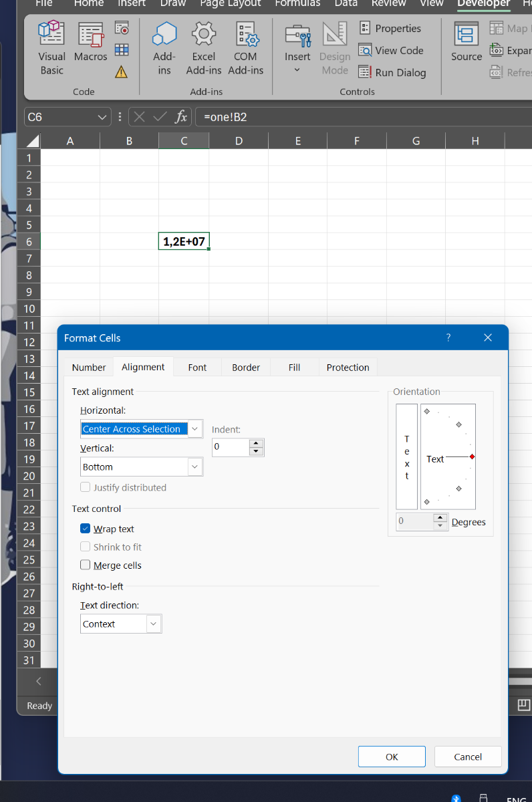Screen dimensions: 532x802
Task: Click the Degrees value field
Action: [x=414, y=521]
